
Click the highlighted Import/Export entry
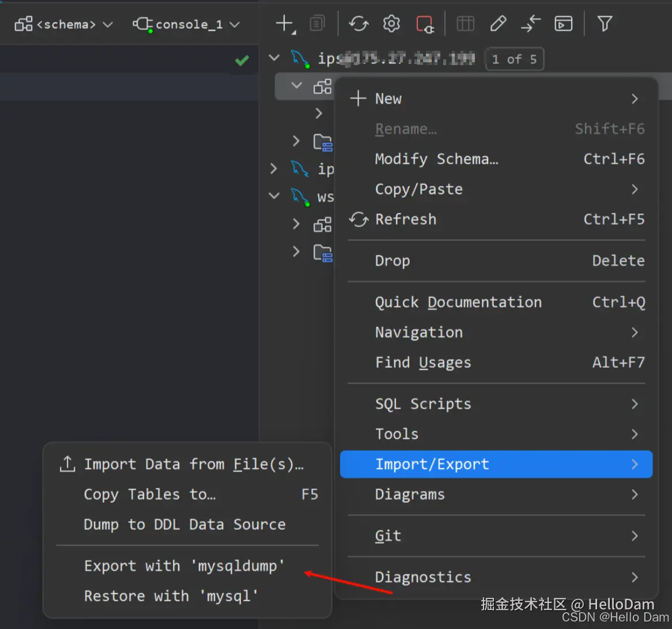point(496,464)
